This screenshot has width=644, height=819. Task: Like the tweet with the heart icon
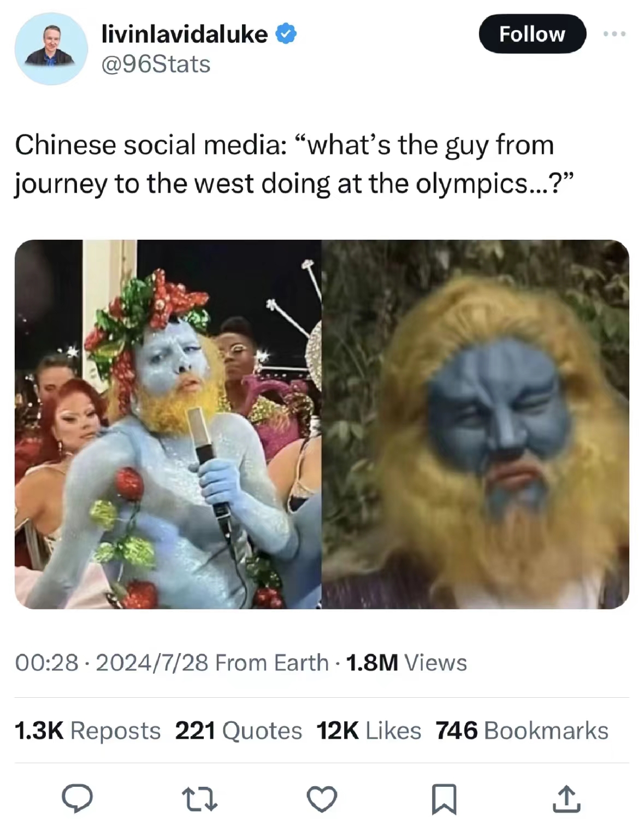pyautogui.click(x=322, y=799)
